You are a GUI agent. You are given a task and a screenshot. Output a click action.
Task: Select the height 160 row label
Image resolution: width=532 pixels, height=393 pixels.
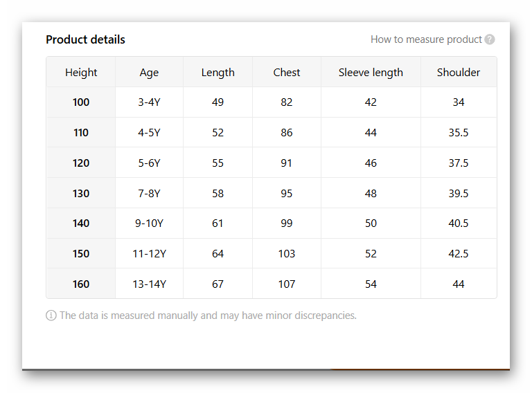[x=81, y=284]
